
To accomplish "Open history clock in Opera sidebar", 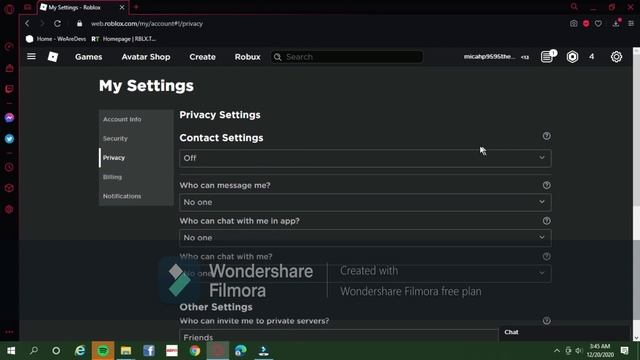I will coord(9,167).
